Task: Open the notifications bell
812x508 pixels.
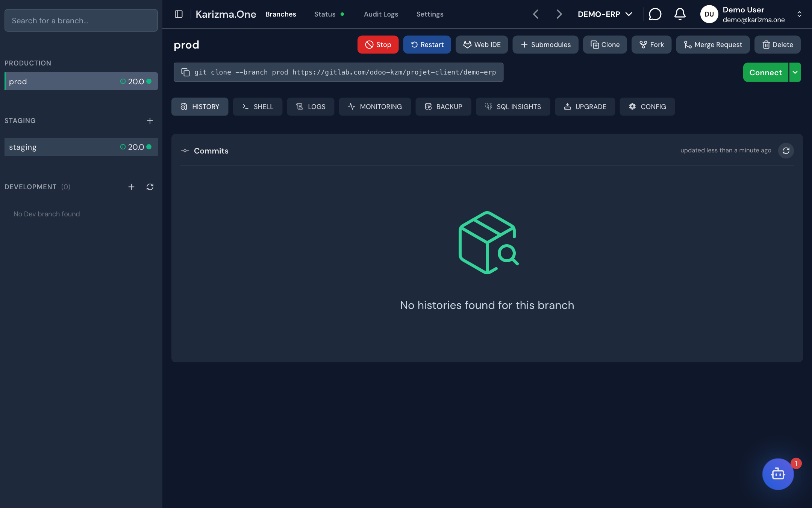Action: click(x=680, y=14)
